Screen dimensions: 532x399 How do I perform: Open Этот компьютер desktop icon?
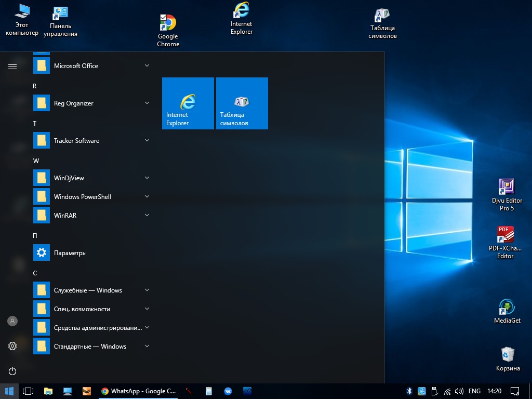22,20
